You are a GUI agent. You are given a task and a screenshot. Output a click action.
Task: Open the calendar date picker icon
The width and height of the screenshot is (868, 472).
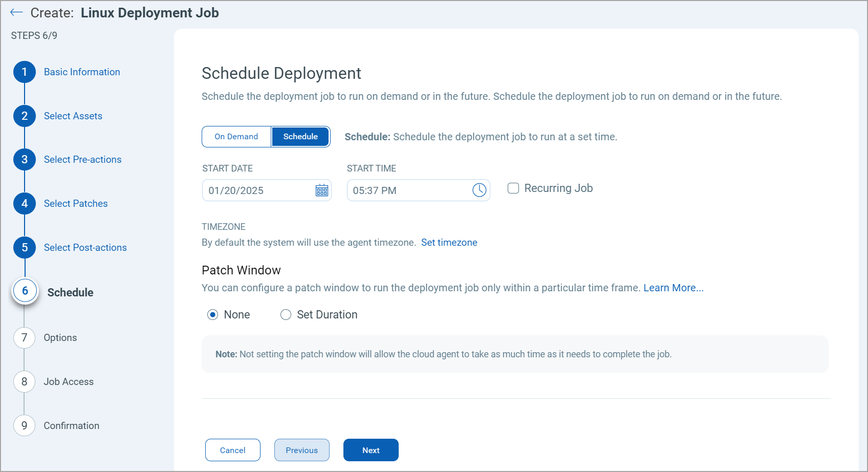(x=321, y=190)
